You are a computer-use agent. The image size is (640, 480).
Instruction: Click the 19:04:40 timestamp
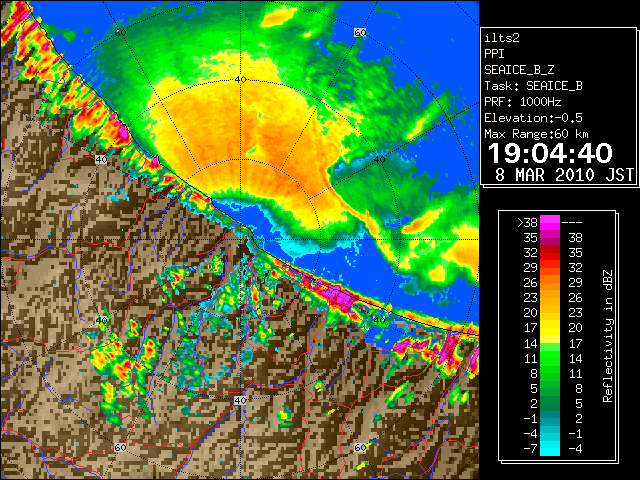click(x=550, y=153)
